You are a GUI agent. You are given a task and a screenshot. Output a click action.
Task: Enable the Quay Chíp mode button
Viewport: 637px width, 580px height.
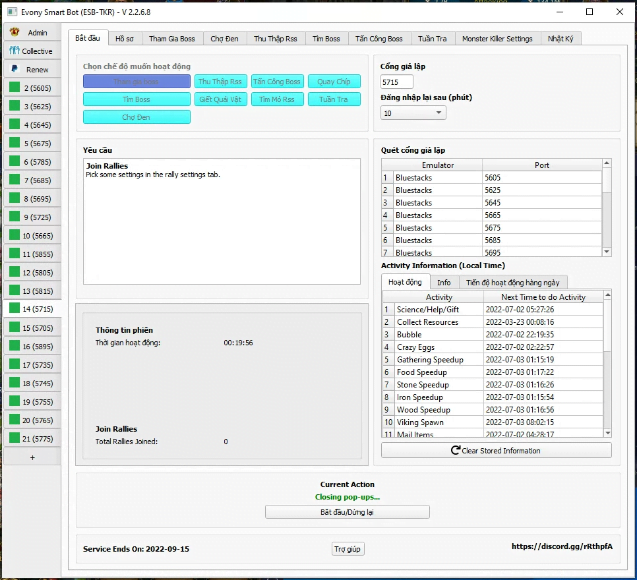click(x=333, y=81)
